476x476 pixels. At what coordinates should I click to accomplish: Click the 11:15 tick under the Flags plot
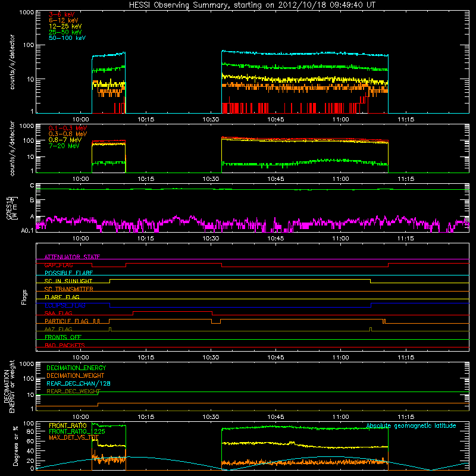tap(406, 358)
